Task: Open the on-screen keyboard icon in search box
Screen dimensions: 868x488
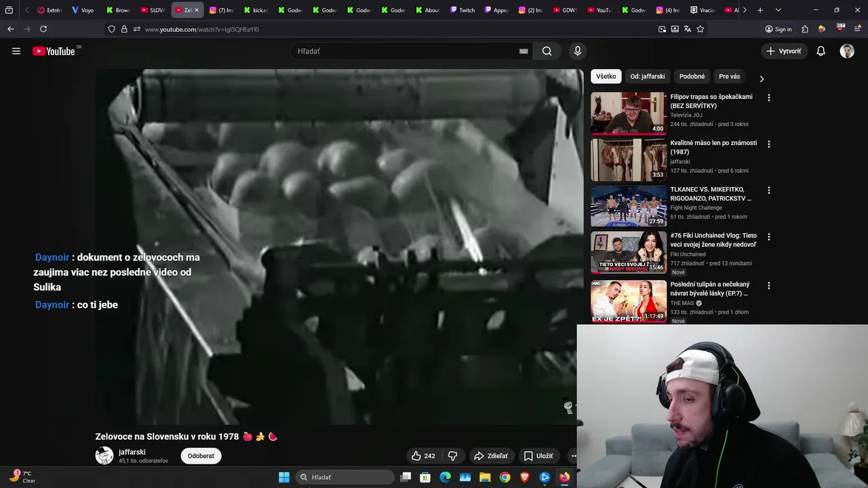Action: (524, 51)
